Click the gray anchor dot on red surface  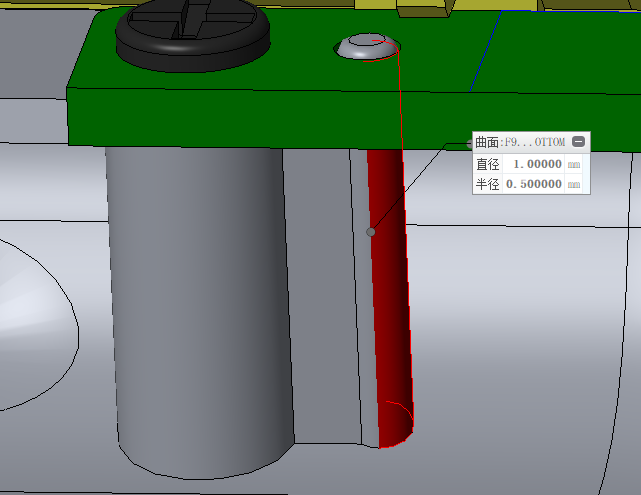(x=371, y=232)
